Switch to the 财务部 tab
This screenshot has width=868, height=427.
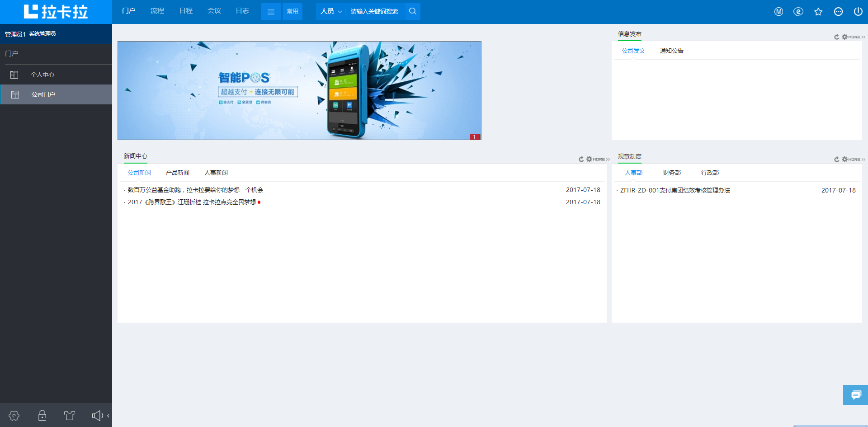[672, 173]
